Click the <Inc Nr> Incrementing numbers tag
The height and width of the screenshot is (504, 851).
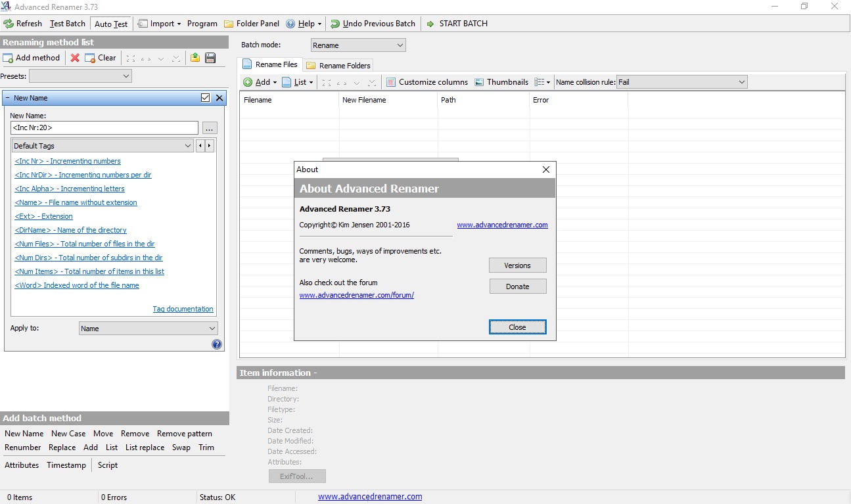coord(68,161)
